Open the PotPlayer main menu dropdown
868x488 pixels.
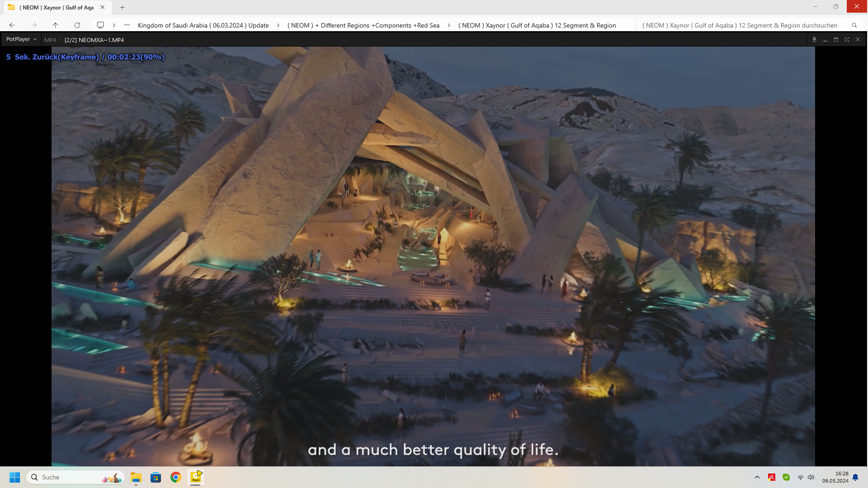click(21, 39)
